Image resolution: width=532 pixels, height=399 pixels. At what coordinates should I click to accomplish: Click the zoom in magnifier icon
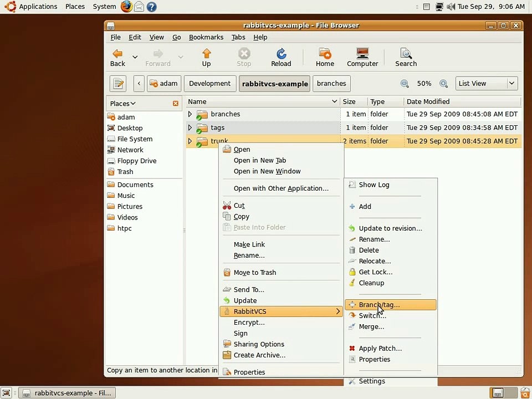[443, 84]
